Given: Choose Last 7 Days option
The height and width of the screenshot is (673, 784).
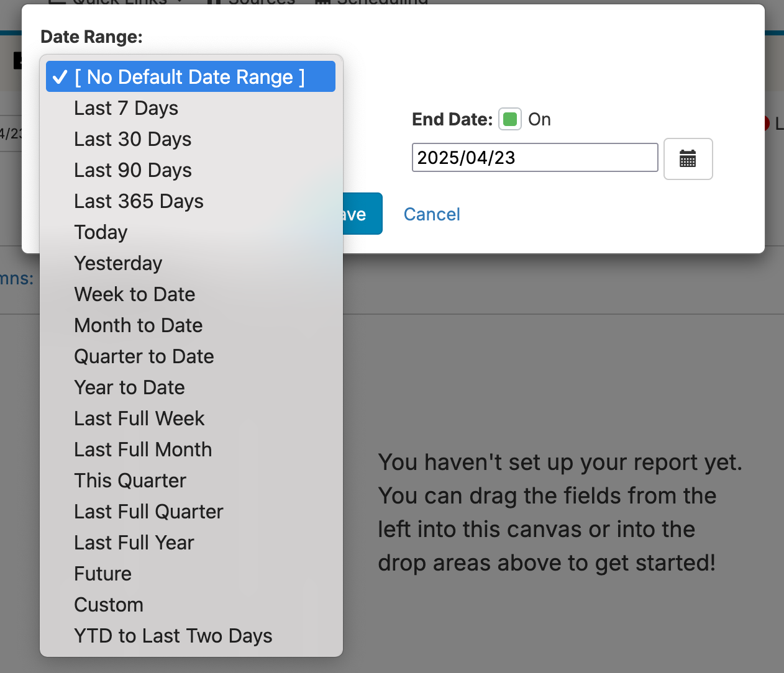Looking at the screenshot, I should pos(126,108).
